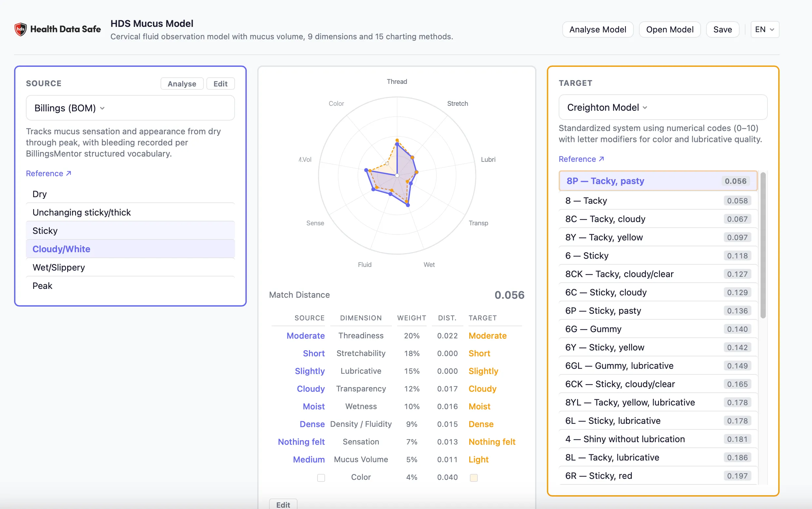This screenshot has width=812, height=509.
Task: Open the target Reference link
Action: coord(581,159)
